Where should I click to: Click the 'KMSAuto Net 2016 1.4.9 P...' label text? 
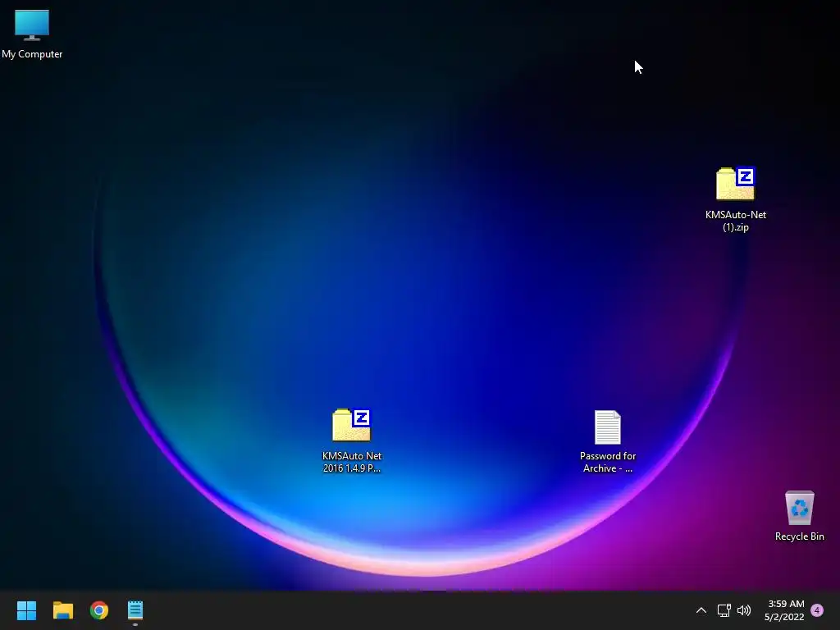click(x=351, y=462)
